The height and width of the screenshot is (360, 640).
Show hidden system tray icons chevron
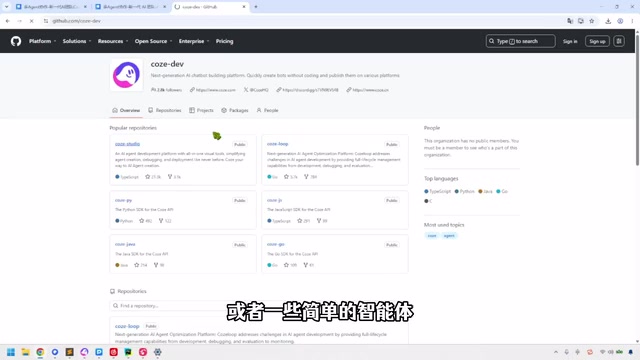coord(556,352)
